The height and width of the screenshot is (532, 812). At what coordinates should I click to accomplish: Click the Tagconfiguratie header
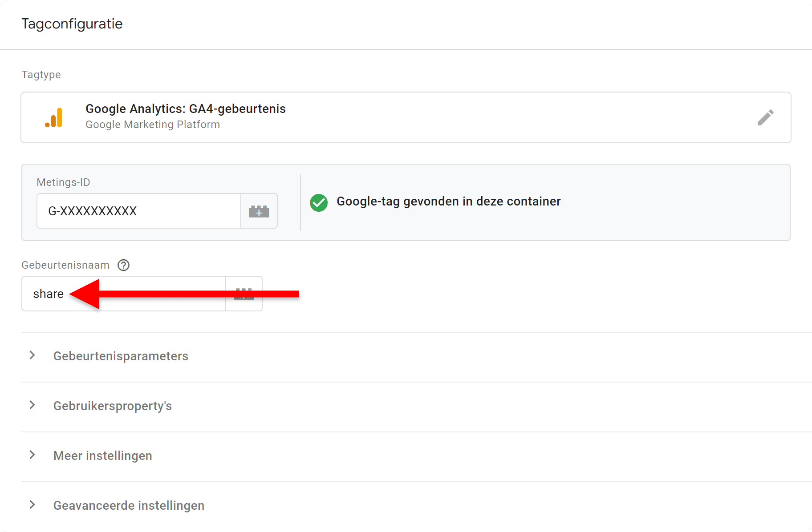tap(72, 24)
